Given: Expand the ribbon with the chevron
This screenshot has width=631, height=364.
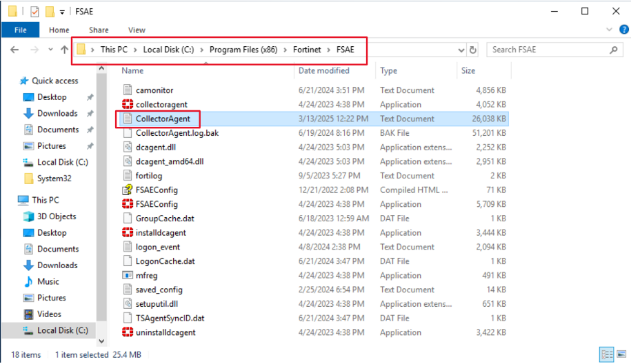Looking at the screenshot, I should tap(609, 30).
